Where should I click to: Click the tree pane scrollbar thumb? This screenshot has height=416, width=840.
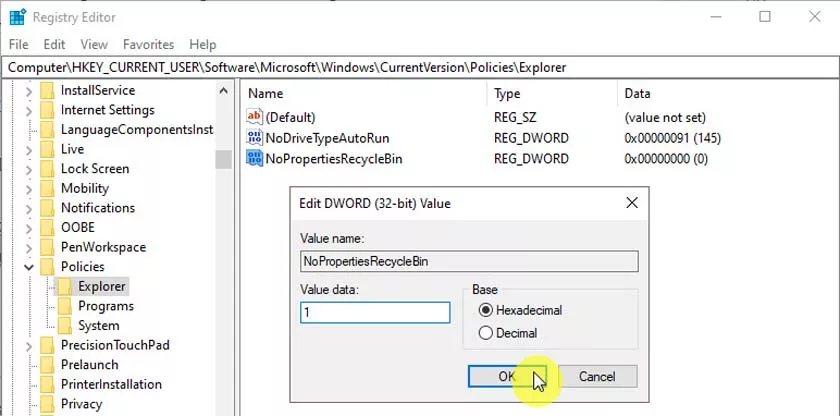pos(224,160)
